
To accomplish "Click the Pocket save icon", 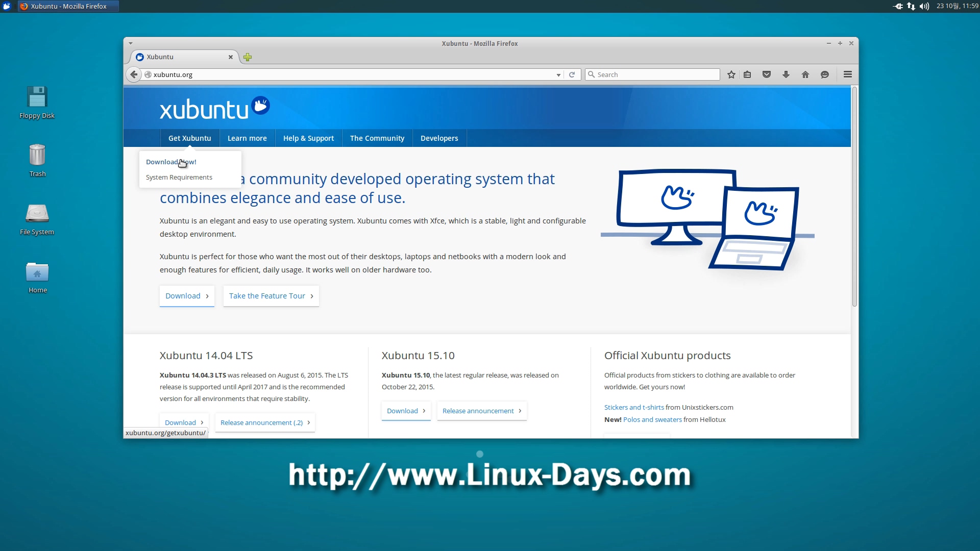I will pyautogui.click(x=767, y=74).
